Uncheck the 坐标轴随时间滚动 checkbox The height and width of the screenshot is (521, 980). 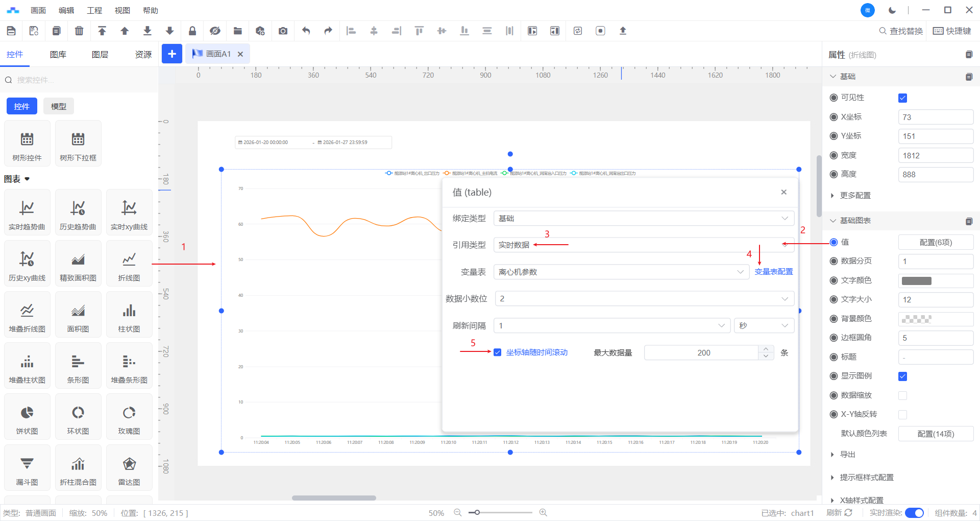click(x=497, y=352)
